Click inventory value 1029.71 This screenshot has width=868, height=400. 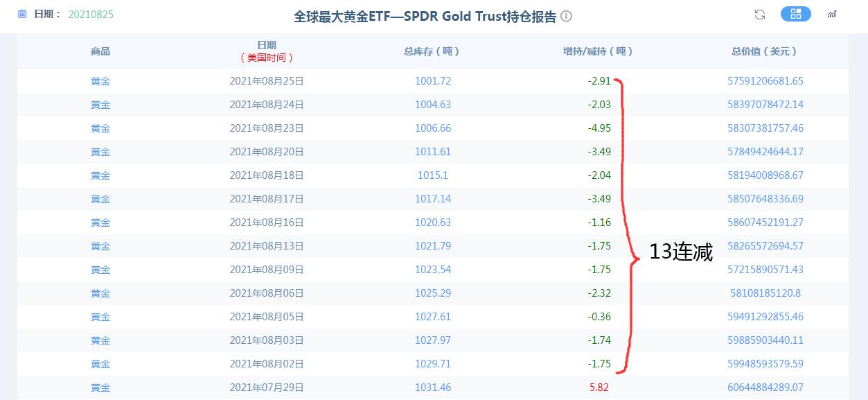[x=433, y=364]
